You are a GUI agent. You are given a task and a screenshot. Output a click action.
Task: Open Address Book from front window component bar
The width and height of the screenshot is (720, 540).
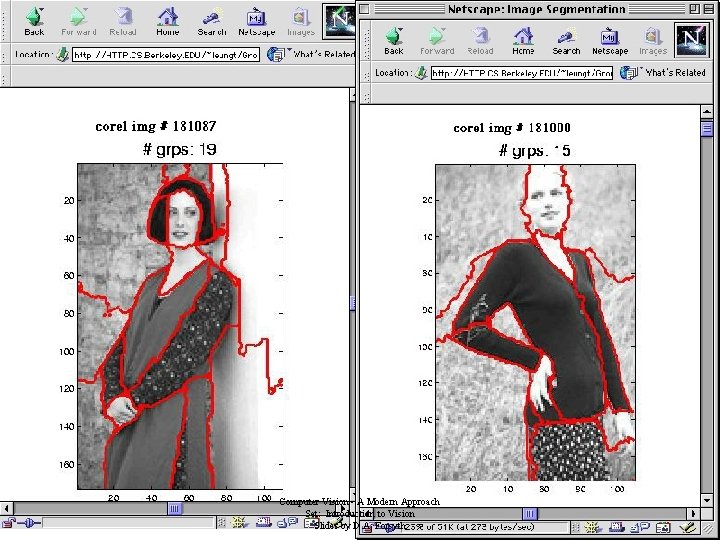pos(663,528)
